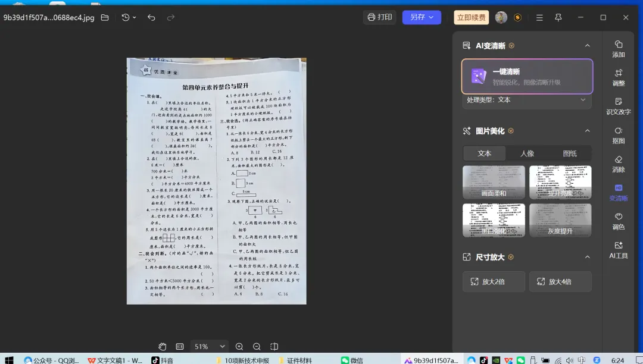
Task: Switch to the 人像 tab
Action: (527, 153)
